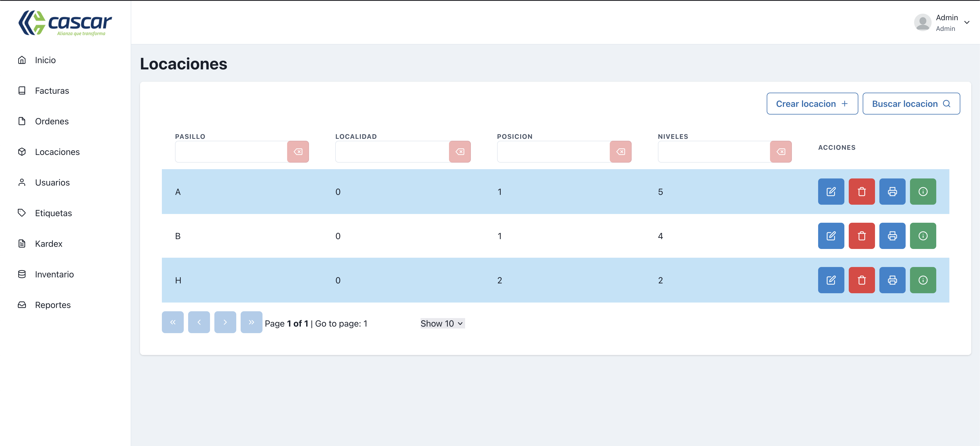Focus the Localidad filter input

392,152
